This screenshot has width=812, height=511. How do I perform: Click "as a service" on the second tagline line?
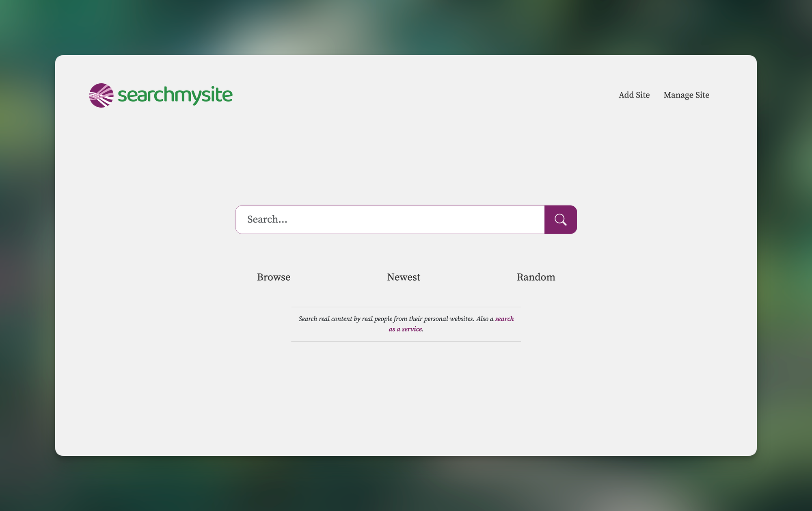(405, 329)
